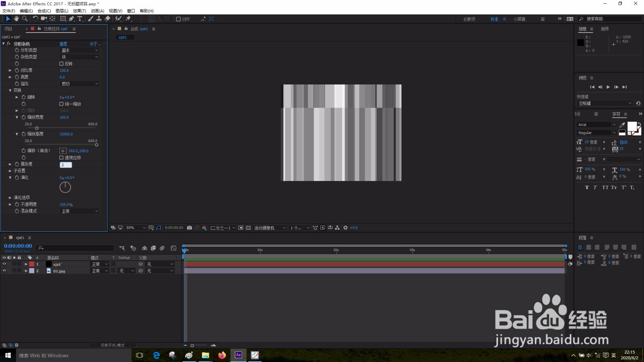Select the Unified Camera tool

tap(44, 19)
